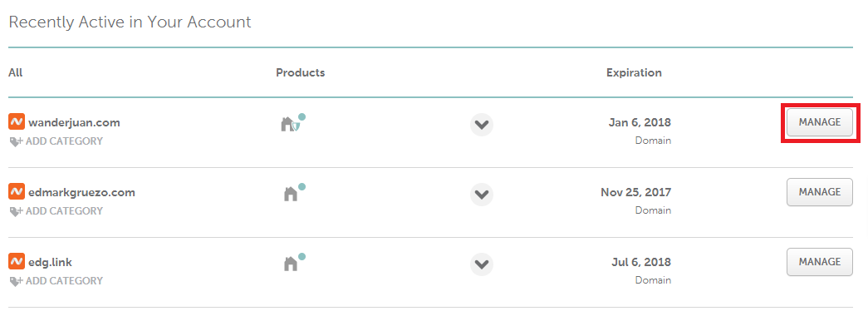Viewport: 868px width, 316px height.
Task: Click the Namecheap logo beside edmarkgruezo.com
Action: coord(17,192)
